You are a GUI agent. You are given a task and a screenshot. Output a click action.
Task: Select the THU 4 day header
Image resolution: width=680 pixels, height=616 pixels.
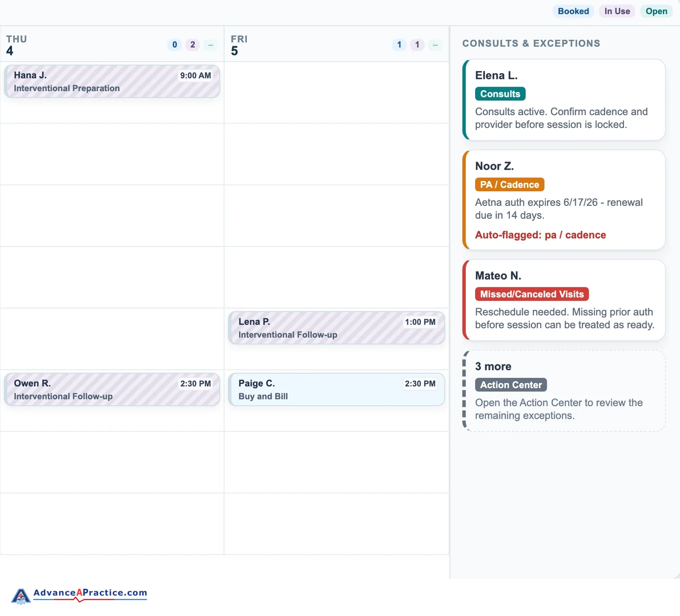point(112,44)
